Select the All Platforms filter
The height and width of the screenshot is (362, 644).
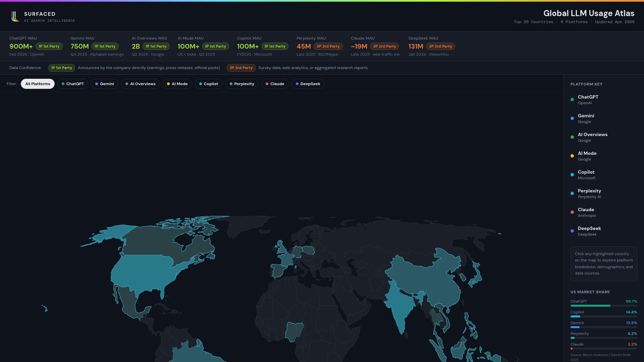(38, 84)
